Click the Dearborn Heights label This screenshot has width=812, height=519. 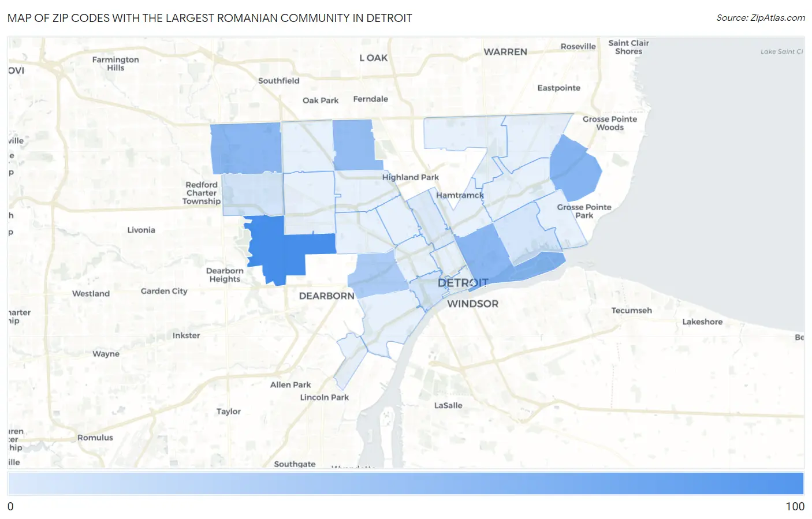(225, 275)
